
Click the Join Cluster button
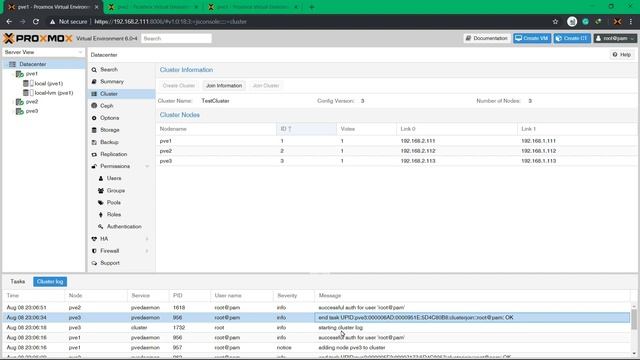point(266,86)
